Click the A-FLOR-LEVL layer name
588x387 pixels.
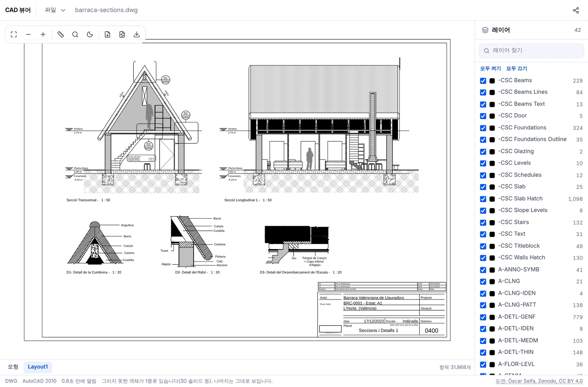tap(516, 364)
